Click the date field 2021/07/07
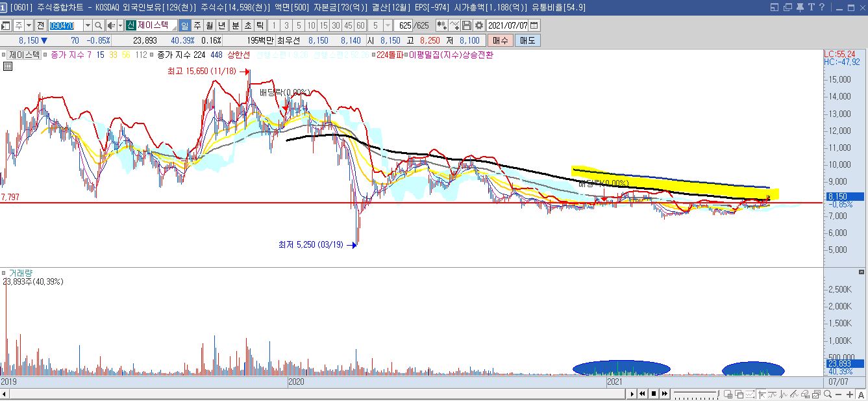This screenshot has width=868, height=401. click(x=507, y=25)
